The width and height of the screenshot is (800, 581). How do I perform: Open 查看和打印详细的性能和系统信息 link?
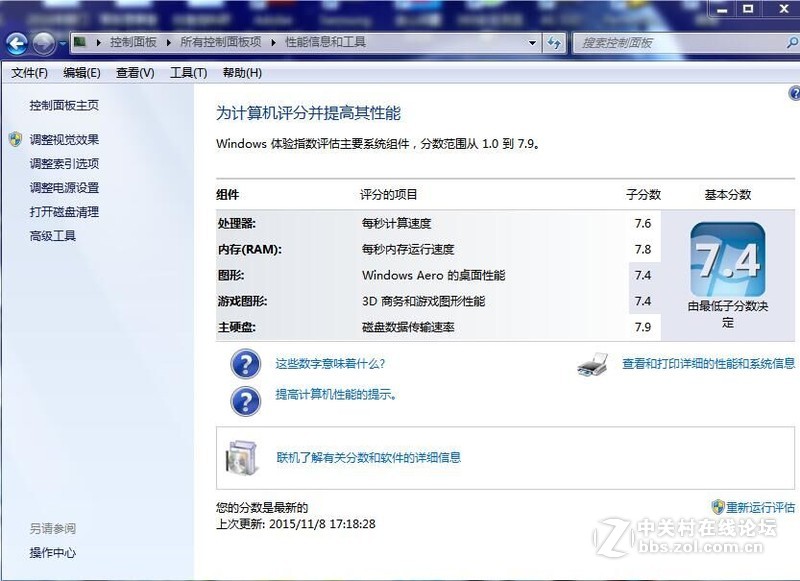click(709, 364)
